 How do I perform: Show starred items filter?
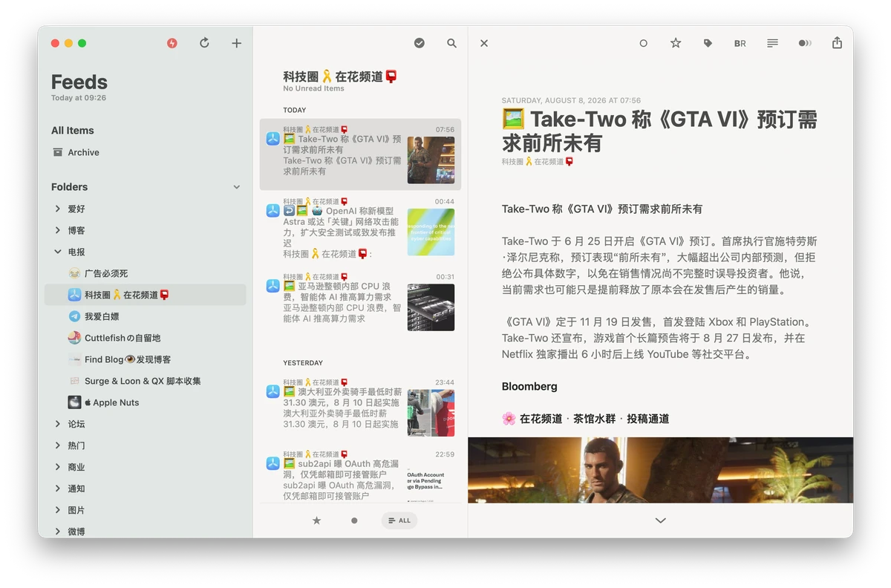point(316,520)
